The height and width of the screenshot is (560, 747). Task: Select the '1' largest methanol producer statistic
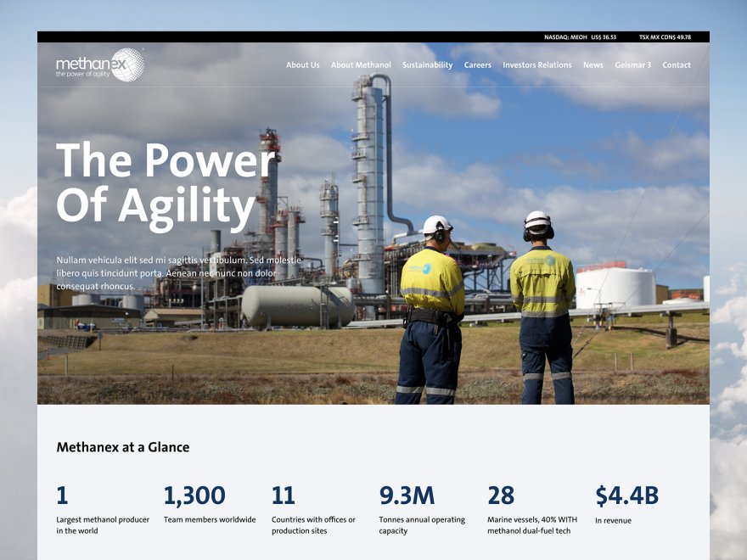(62, 496)
